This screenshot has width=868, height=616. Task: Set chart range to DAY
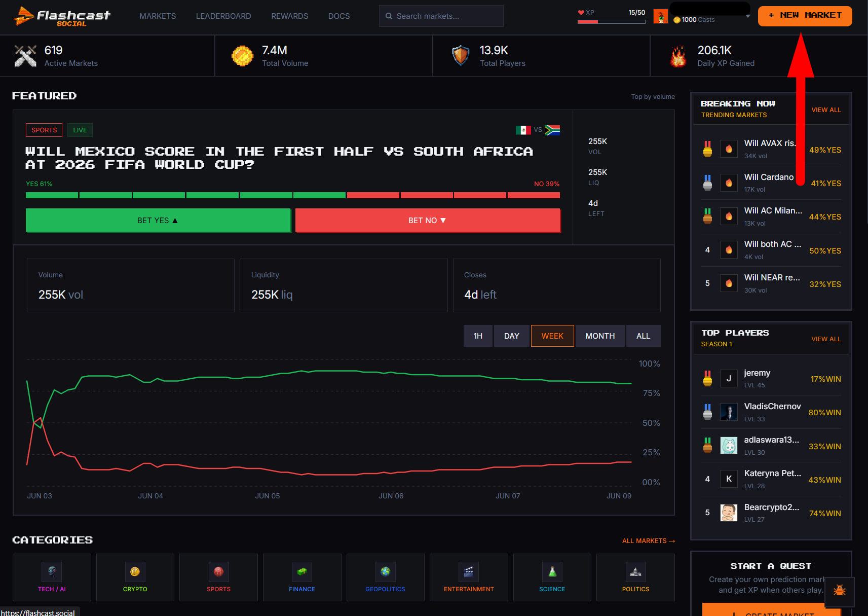[x=512, y=336]
